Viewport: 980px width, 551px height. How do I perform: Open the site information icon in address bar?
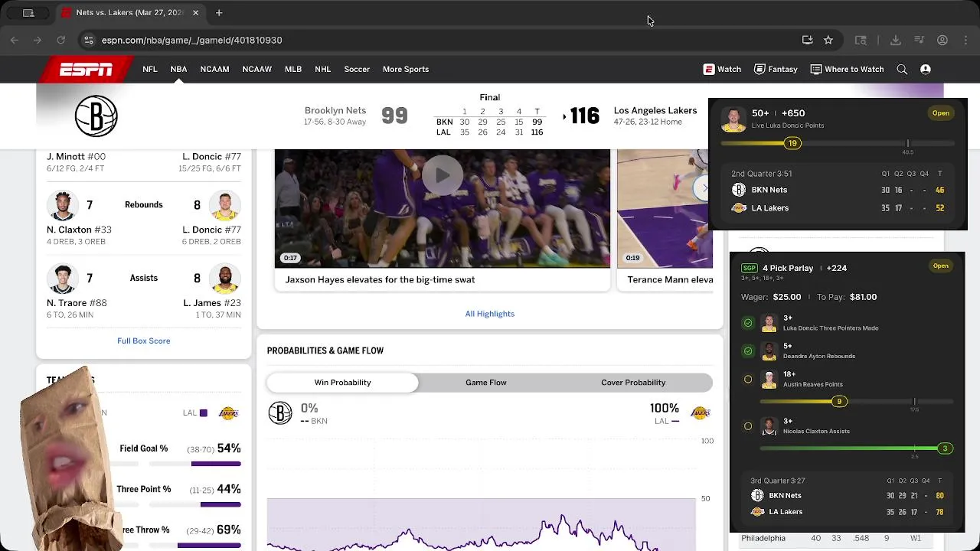89,40
